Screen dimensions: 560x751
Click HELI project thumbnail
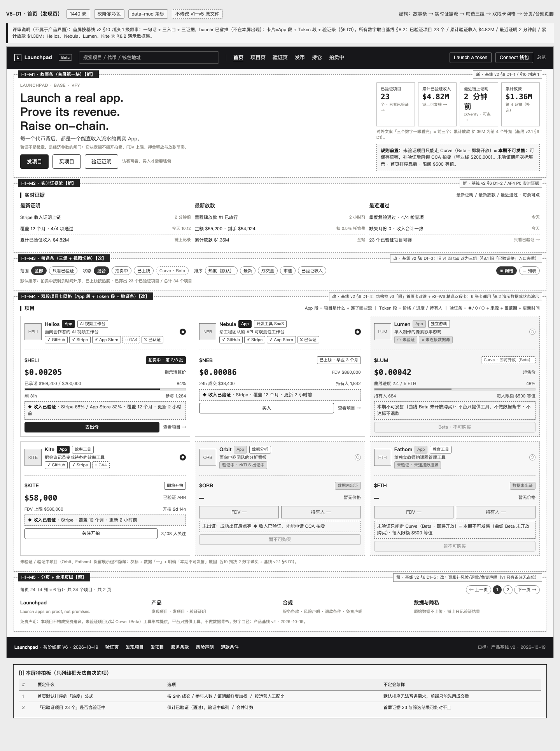[x=33, y=332]
